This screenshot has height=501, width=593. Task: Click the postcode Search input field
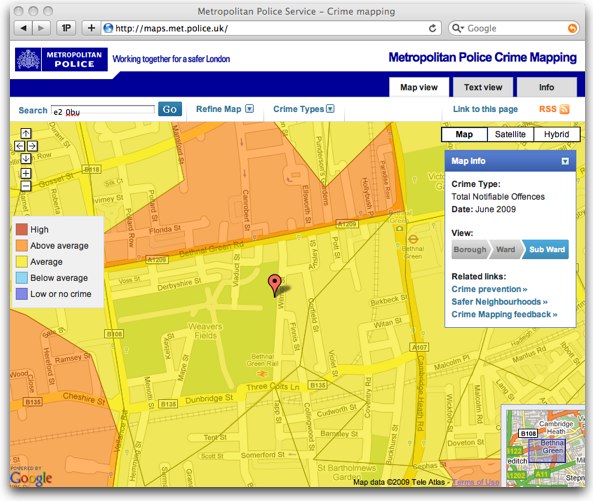(x=103, y=110)
